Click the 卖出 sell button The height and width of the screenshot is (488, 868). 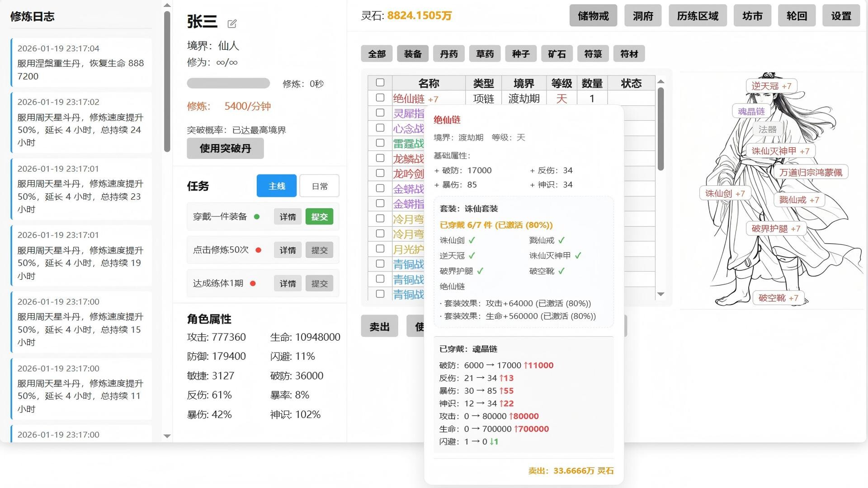pos(379,326)
